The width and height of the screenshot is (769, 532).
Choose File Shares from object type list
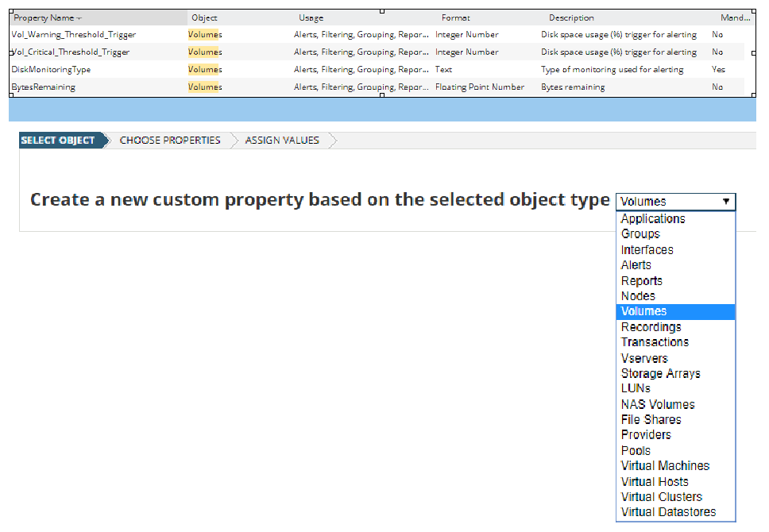point(675,420)
